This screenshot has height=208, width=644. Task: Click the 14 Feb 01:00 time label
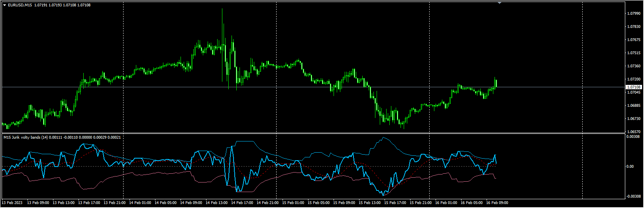140,203
